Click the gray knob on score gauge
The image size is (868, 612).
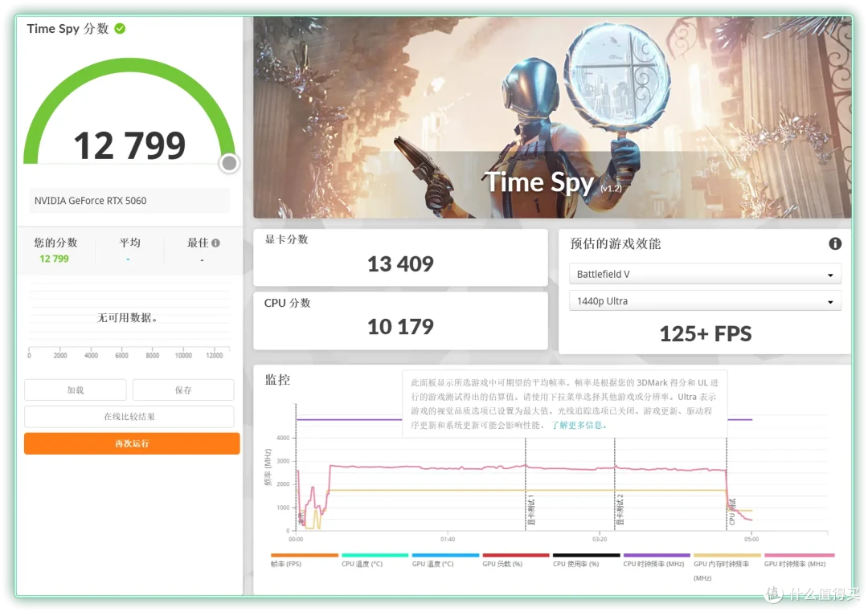coord(229,163)
